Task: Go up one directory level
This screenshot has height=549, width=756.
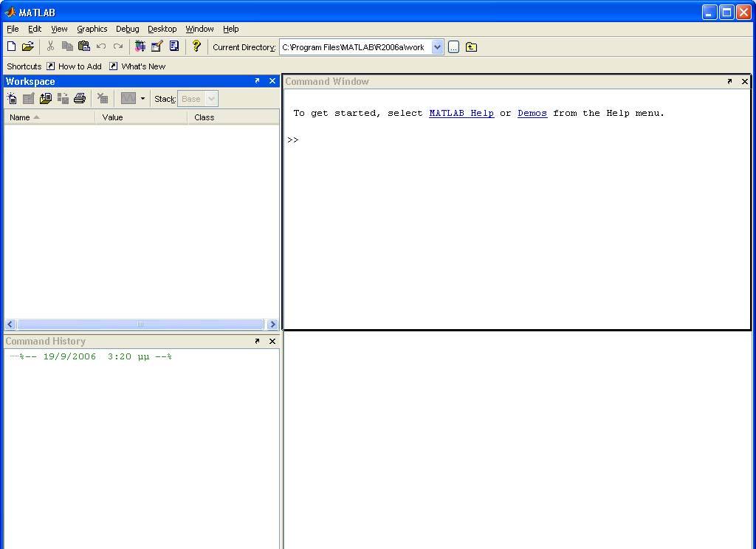Action: [x=471, y=47]
